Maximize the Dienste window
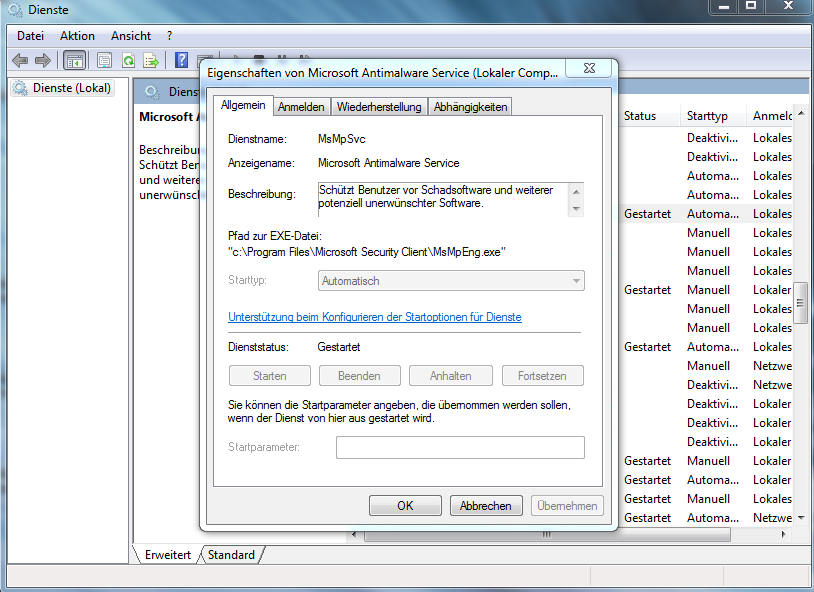 tap(751, 6)
